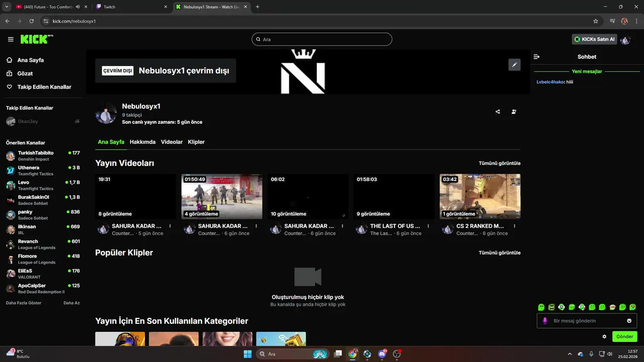Open a new browser tab
The image size is (644, 362).
point(258,7)
